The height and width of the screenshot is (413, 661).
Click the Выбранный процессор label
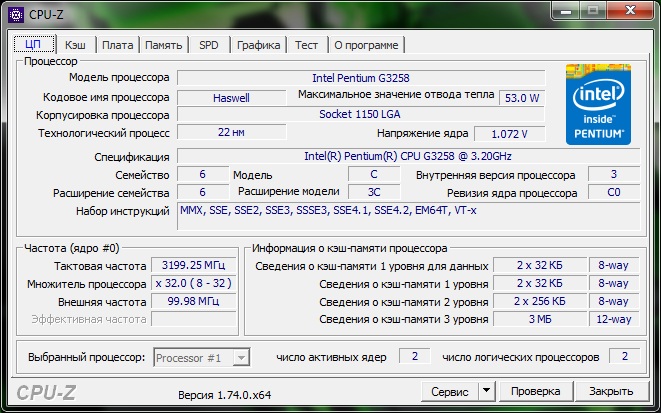tap(86, 357)
